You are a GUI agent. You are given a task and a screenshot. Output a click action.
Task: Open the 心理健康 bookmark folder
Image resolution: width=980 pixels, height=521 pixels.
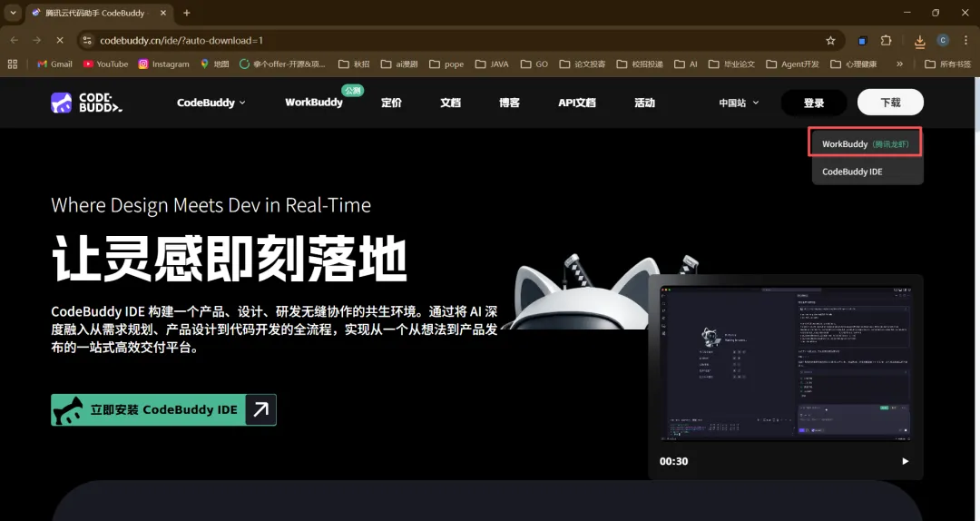tap(854, 64)
